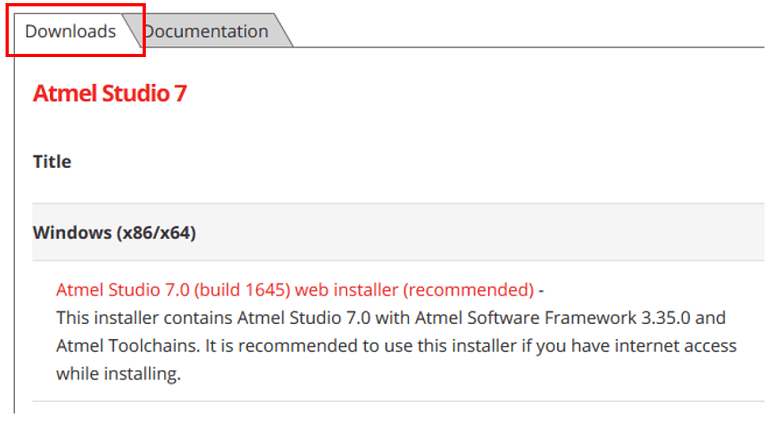
Task: Click the "x86/x64" text in the header
Action: tap(153, 233)
